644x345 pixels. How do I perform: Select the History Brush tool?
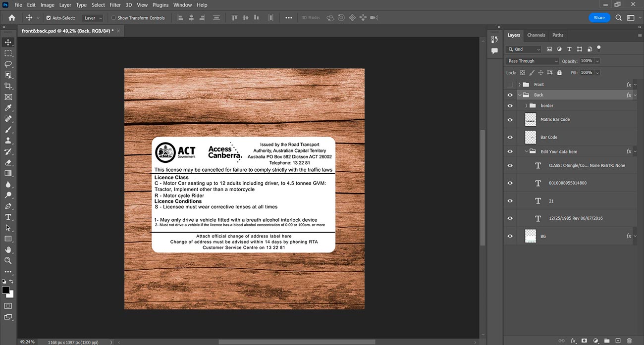tap(8, 151)
